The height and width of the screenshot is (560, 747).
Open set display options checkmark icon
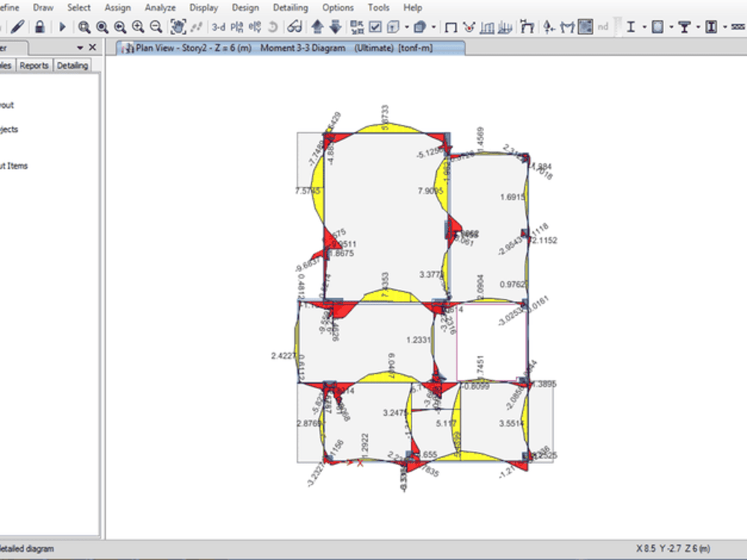(x=376, y=27)
